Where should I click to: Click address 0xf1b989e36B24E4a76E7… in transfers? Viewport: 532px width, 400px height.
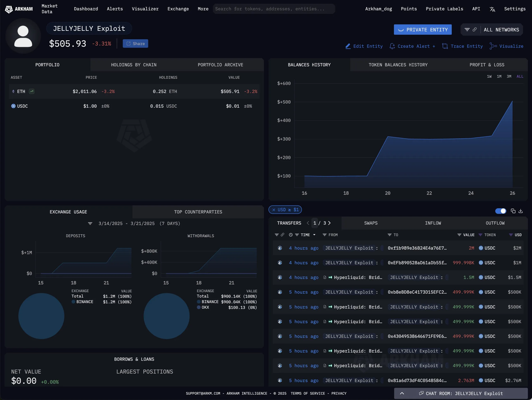click(x=417, y=248)
